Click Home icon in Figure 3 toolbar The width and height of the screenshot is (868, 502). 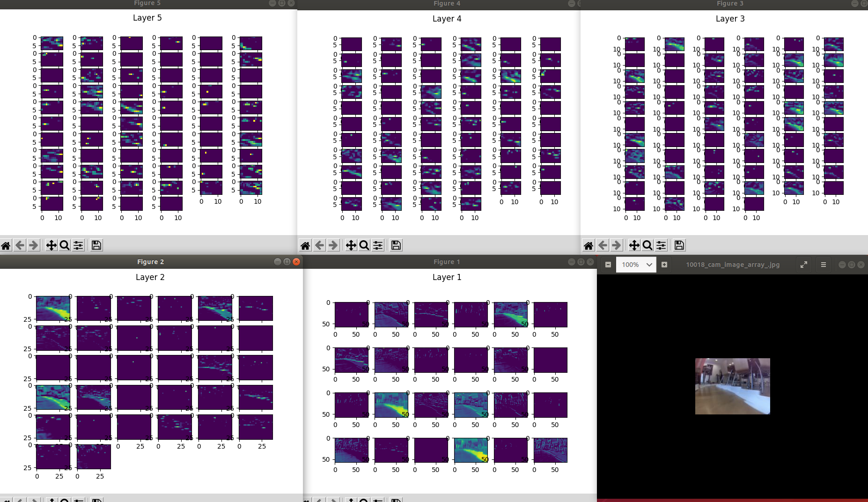588,245
